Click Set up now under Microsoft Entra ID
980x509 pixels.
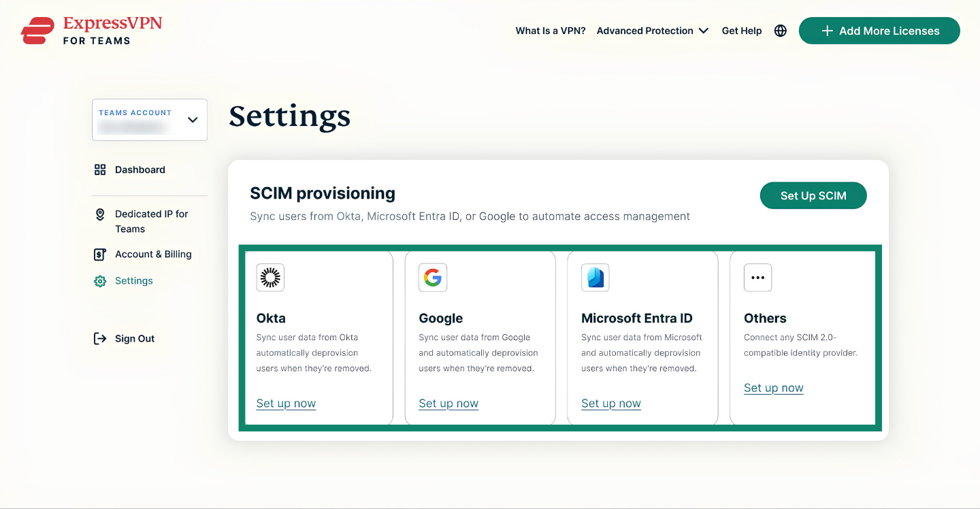point(611,404)
